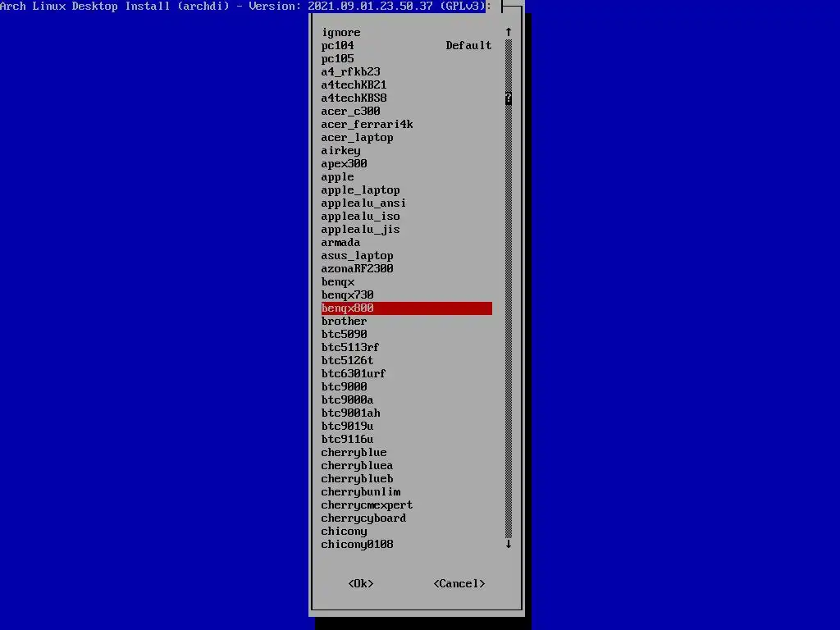Confirm selection with the Ok button
Viewport: 840px width, 630px height.
click(361, 583)
